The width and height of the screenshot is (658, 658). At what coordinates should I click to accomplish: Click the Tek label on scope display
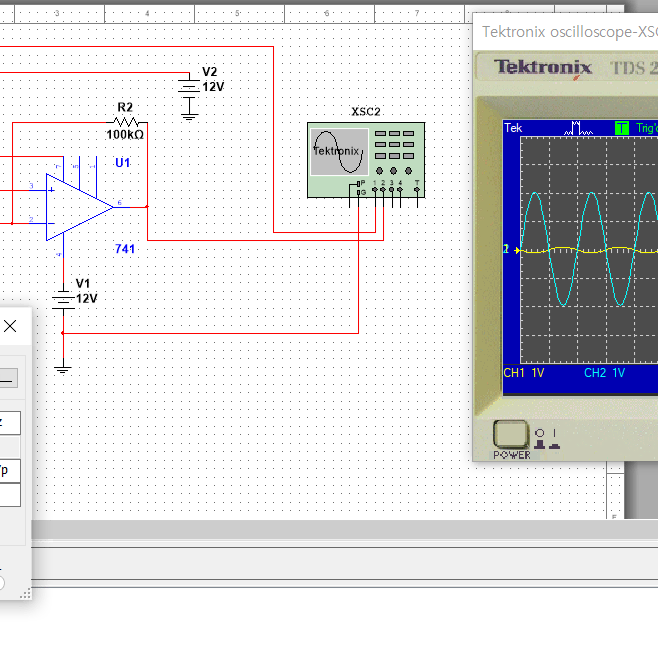pyautogui.click(x=513, y=128)
